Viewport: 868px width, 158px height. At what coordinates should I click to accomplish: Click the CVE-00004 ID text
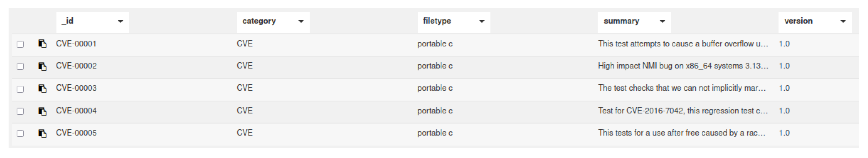76,111
